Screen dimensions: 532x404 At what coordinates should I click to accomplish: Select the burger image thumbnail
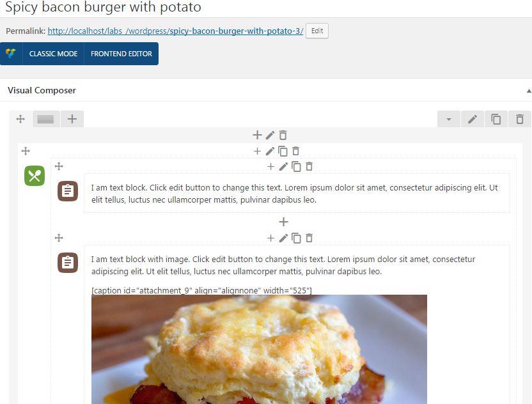(259, 350)
